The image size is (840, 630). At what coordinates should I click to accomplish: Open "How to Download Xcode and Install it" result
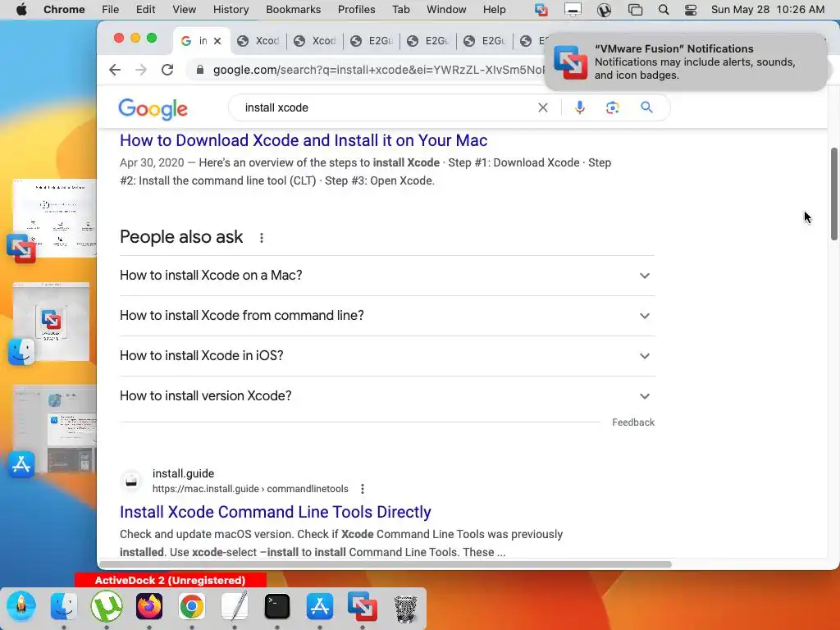coord(304,140)
